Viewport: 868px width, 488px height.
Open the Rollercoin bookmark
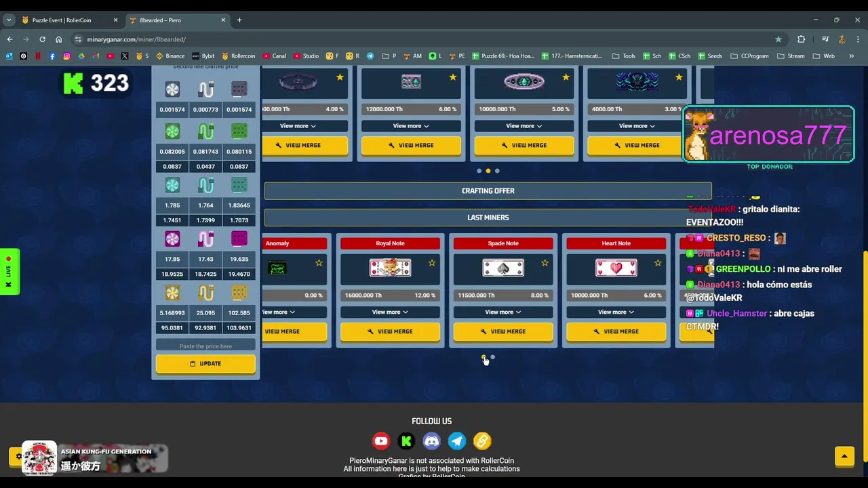coord(238,56)
